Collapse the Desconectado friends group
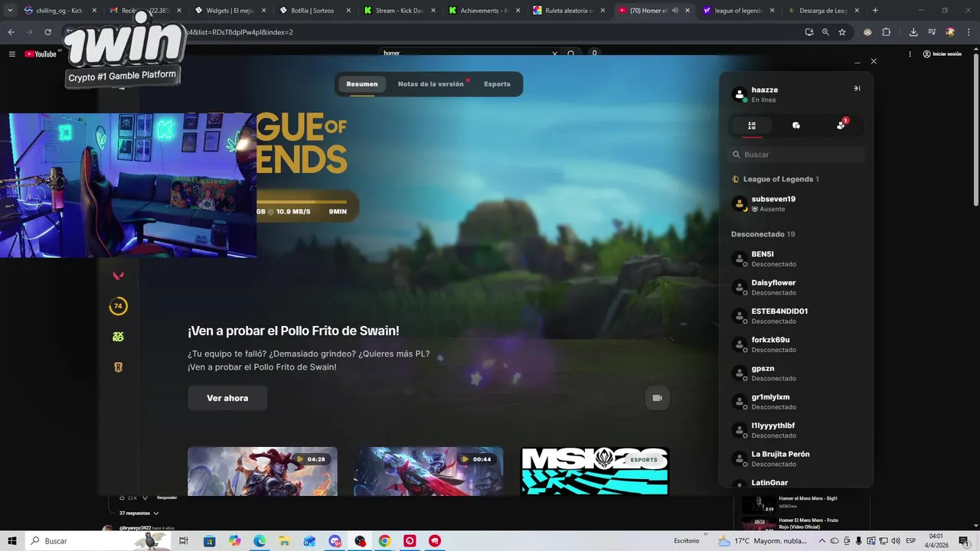980x551 pixels. click(x=763, y=234)
